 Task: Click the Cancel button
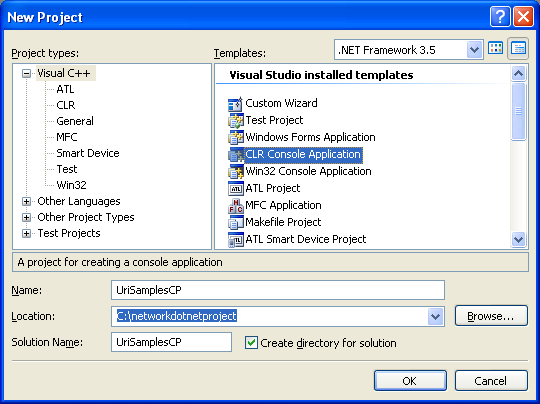[491, 381]
